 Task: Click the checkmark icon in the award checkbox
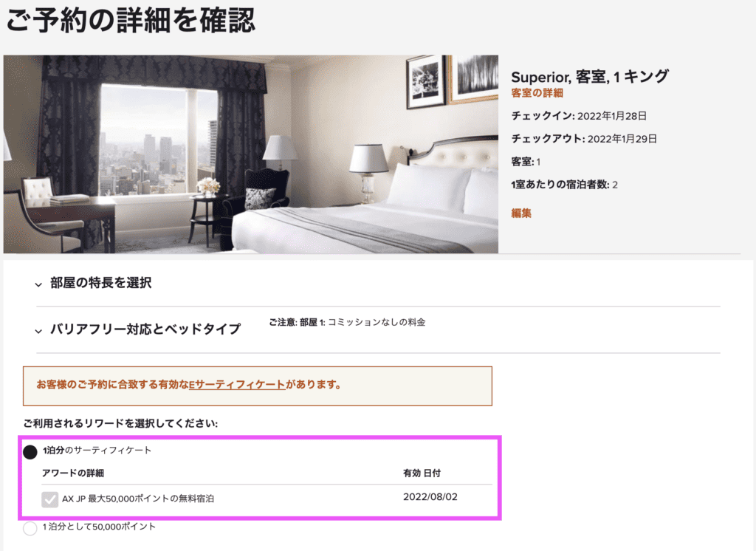[x=49, y=499]
